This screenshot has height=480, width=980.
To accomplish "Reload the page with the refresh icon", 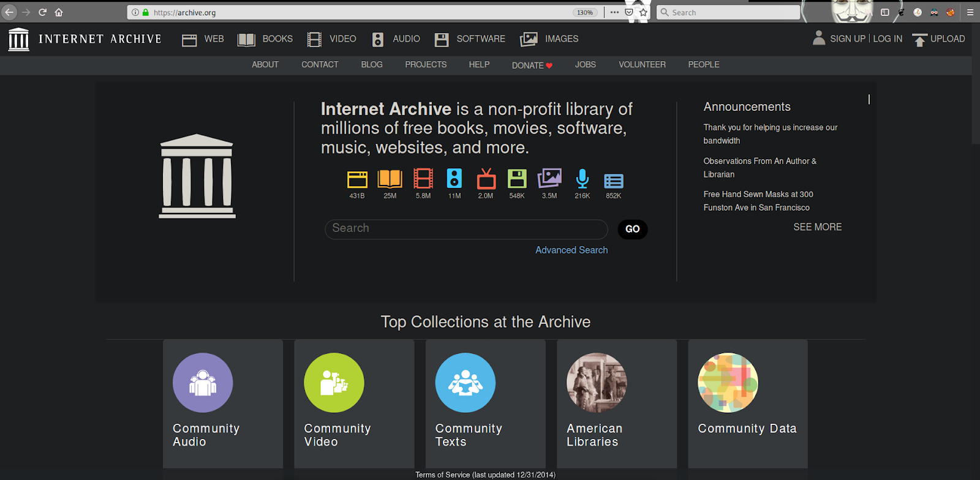I will click(x=42, y=12).
